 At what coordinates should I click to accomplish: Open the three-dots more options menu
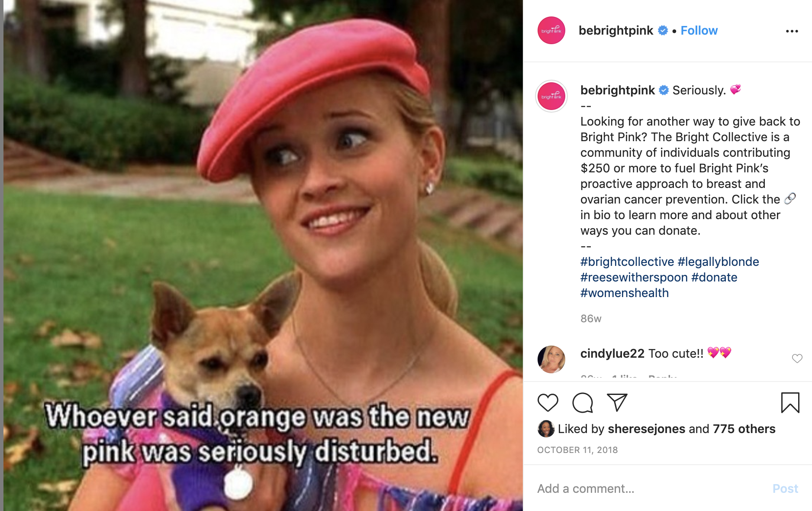pos(792,31)
